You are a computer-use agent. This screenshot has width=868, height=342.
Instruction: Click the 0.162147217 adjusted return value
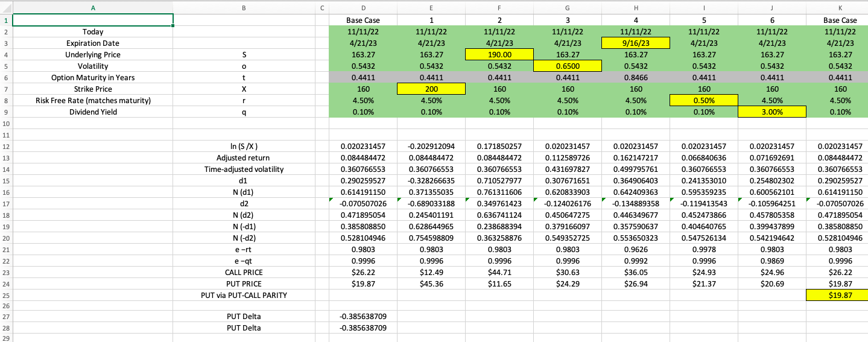[x=636, y=157]
